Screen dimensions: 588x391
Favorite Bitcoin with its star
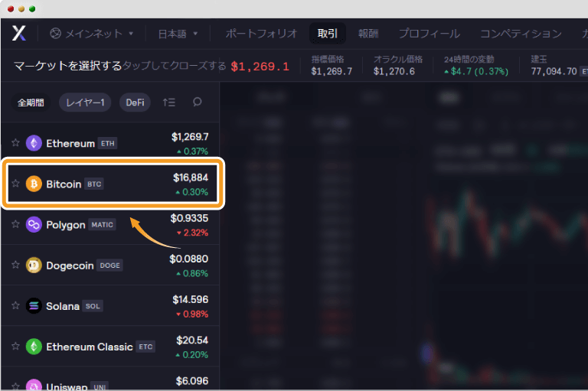click(x=15, y=183)
